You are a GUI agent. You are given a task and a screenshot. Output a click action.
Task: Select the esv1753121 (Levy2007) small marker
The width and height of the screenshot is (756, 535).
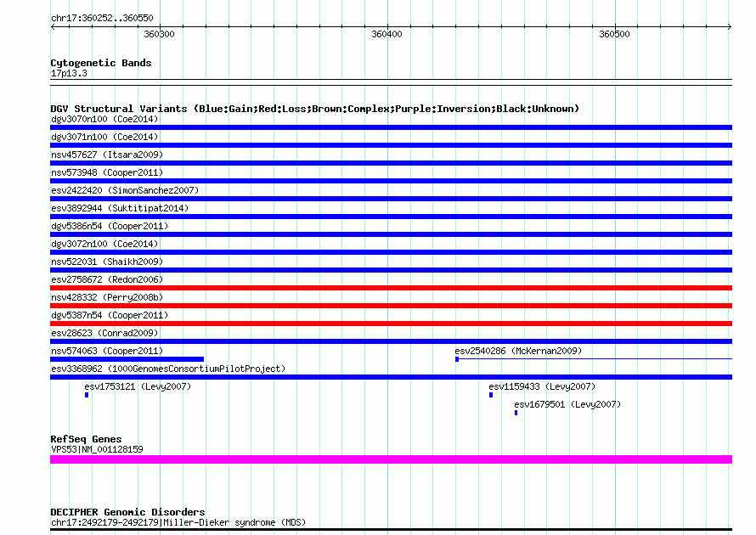coord(87,395)
